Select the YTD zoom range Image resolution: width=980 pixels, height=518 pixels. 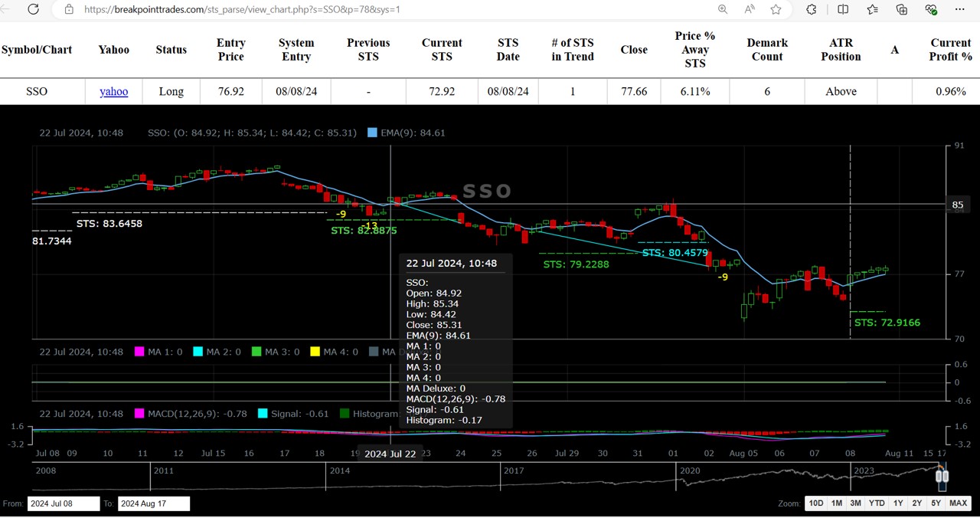point(877,503)
